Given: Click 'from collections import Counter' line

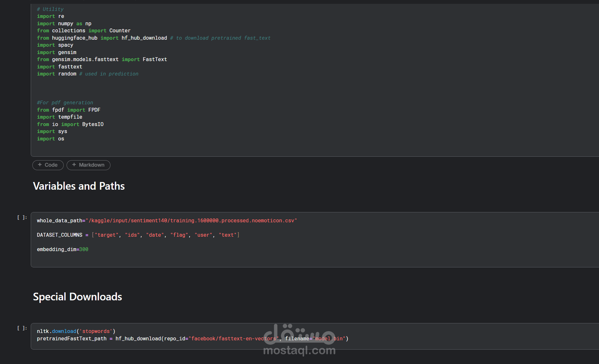Looking at the screenshot, I should tap(84, 31).
